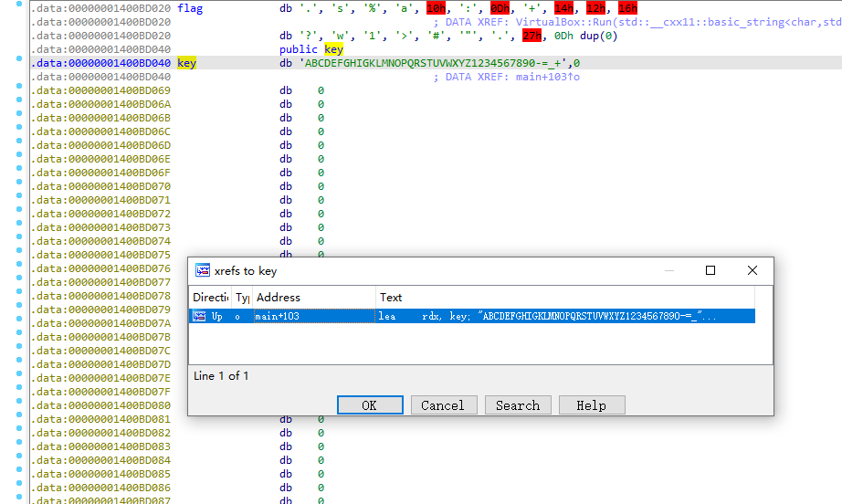The image size is (842, 504).
Task: Click address .data:00000001400BD069
Action: [100, 90]
